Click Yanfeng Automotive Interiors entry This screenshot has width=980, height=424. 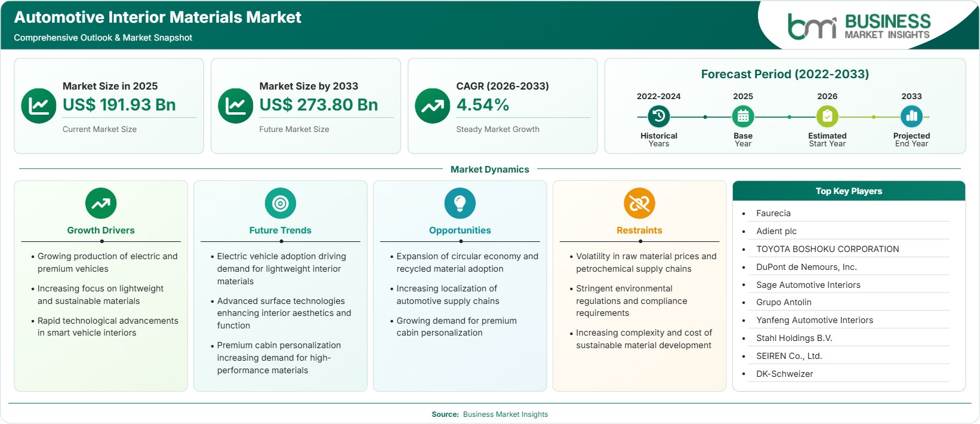814,320
